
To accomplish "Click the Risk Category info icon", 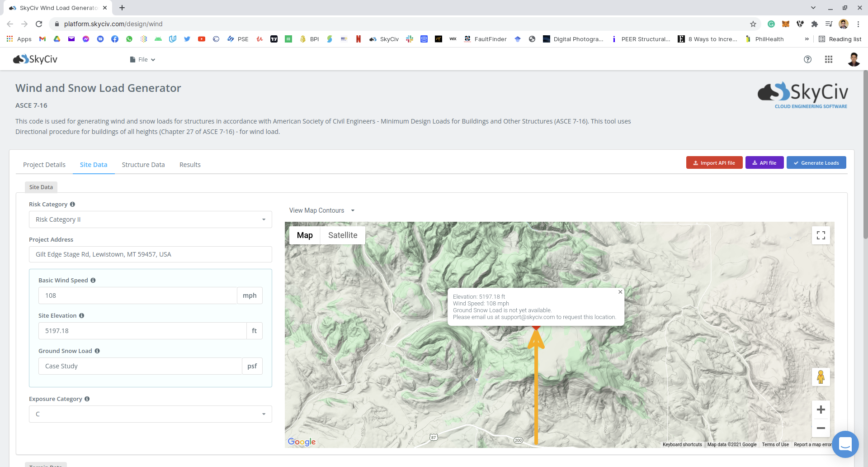I will 72,204.
